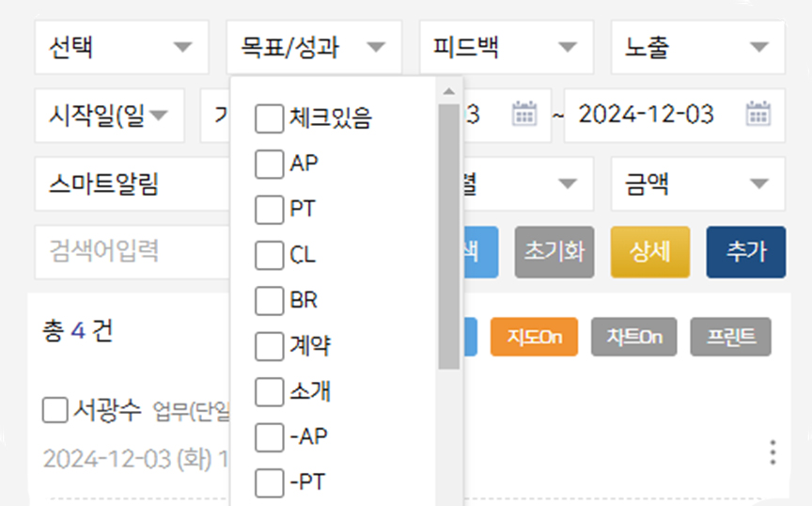Toggle the -PT checkbox option
This screenshot has width=812, height=506.
(269, 483)
